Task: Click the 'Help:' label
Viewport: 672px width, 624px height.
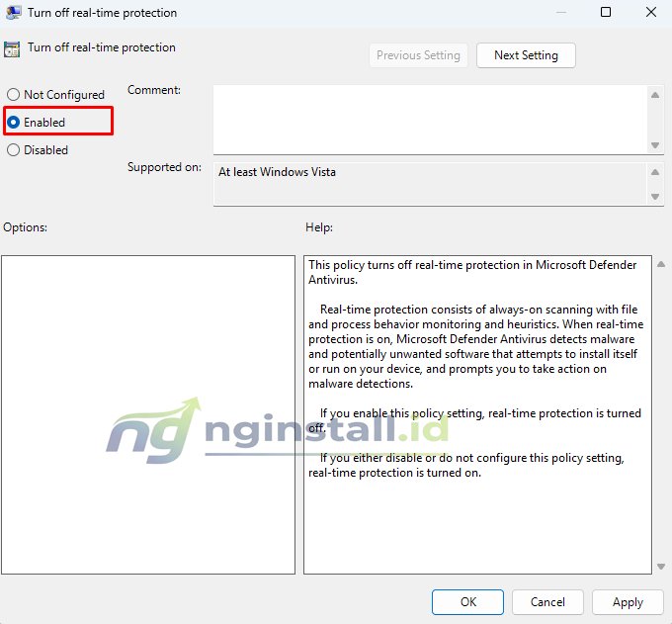Action: (x=319, y=227)
